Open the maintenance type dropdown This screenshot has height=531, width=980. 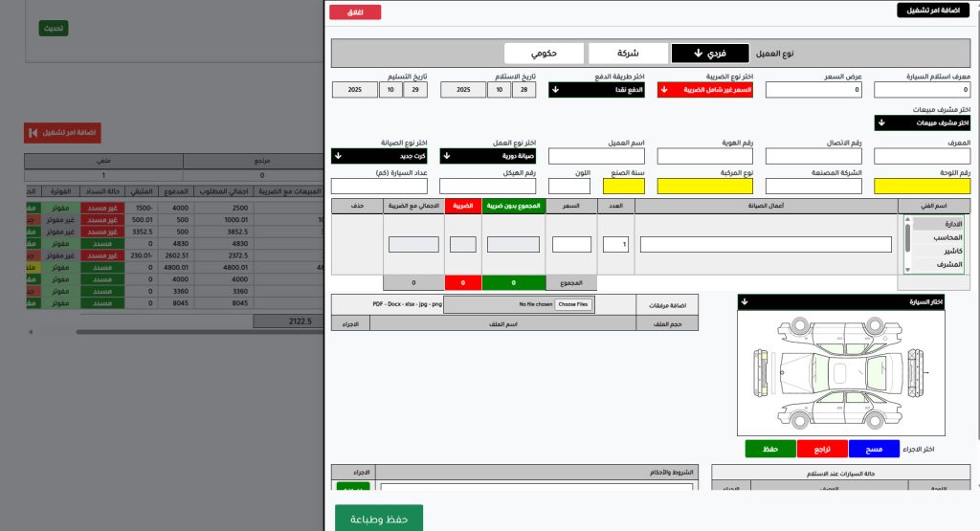(x=379, y=155)
